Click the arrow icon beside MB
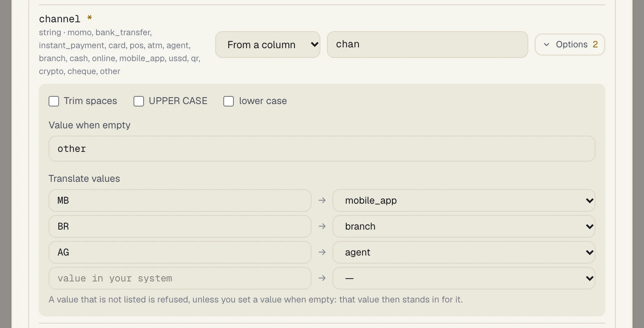This screenshot has height=328, width=644. pyautogui.click(x=322, y=200)
